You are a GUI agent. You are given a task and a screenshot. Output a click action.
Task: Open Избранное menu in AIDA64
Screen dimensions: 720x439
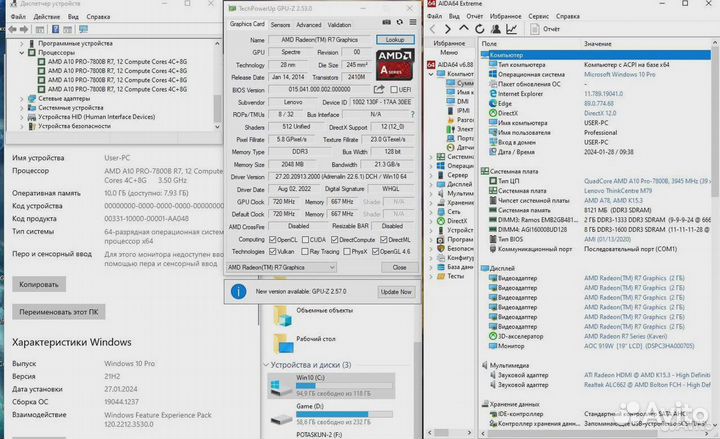click(505, 16)
